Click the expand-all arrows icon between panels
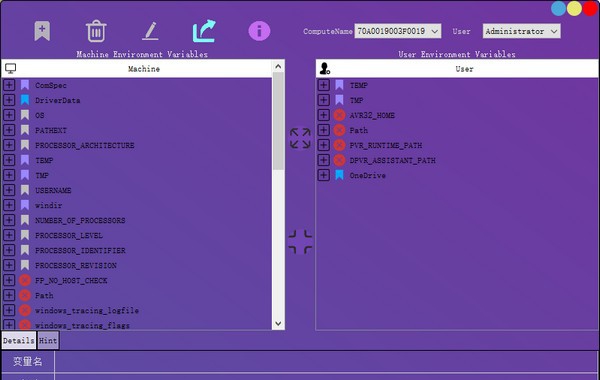This screenshot has width=600, height=380. [x=300, y=138]
